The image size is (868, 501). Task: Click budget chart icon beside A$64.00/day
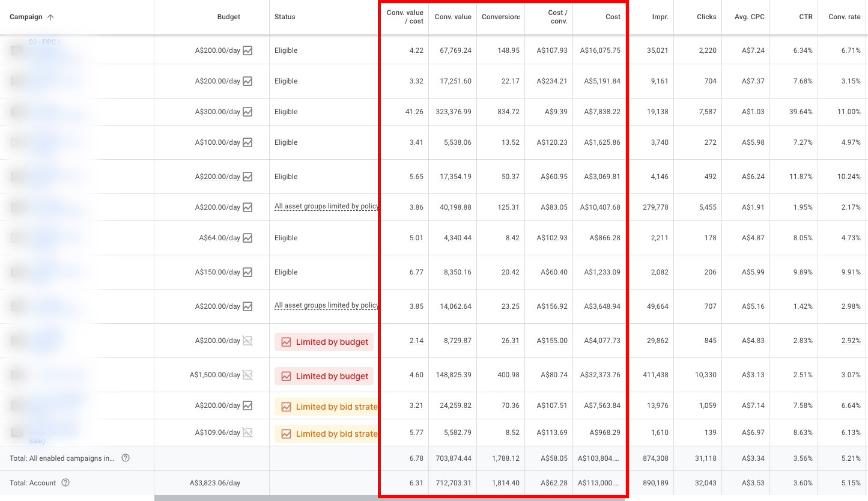point(247,238)
